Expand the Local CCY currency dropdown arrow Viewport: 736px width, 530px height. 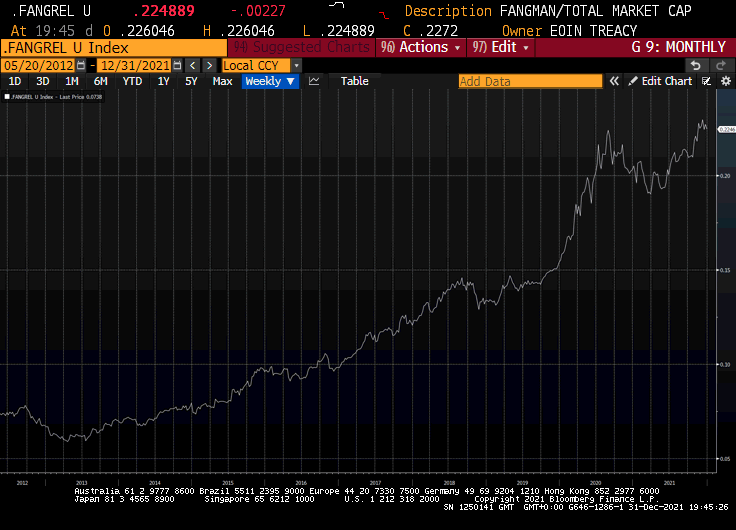[296, 65]
